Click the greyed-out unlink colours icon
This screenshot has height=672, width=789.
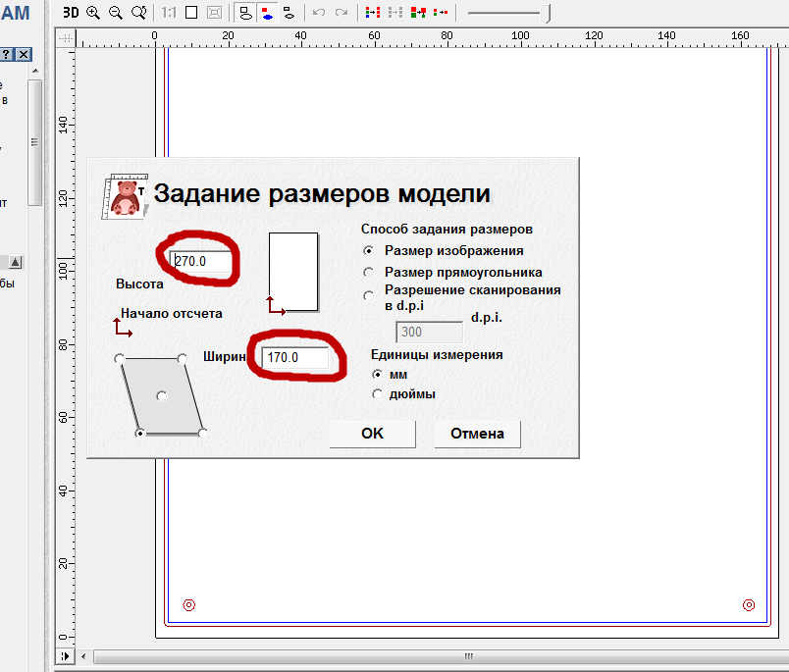click(x=395, y=12)
